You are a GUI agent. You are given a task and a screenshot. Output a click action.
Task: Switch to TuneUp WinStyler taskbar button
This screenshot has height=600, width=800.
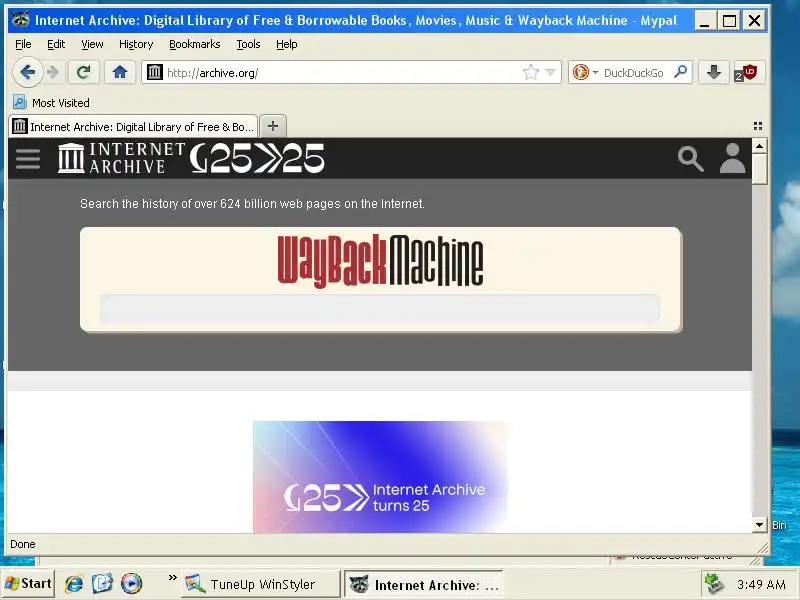point(260,584)
